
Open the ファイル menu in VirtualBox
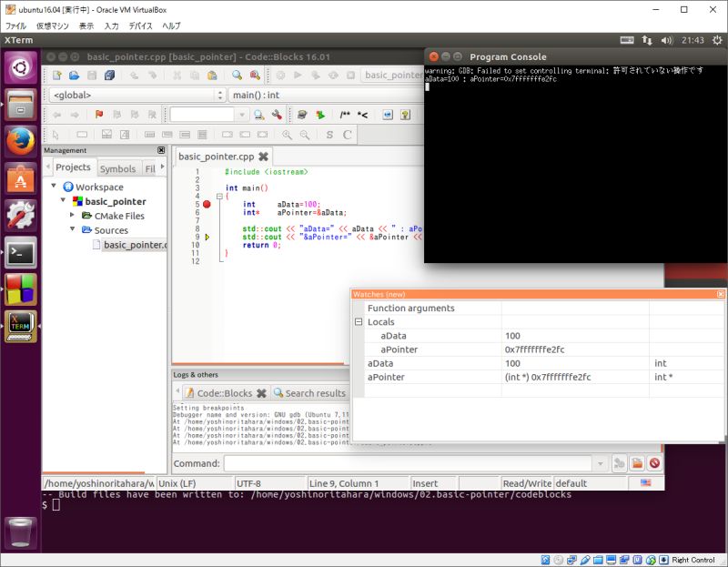point(15,25)
